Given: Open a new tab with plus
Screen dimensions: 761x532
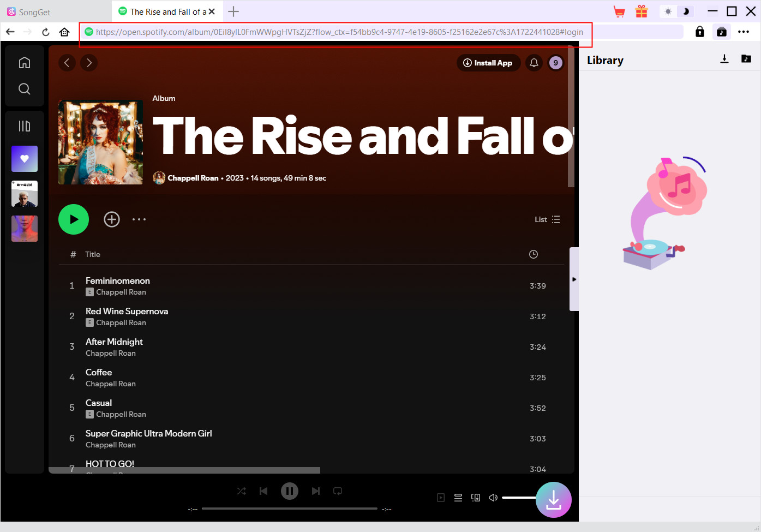Looking at the screenshot, I should [233, 11].
